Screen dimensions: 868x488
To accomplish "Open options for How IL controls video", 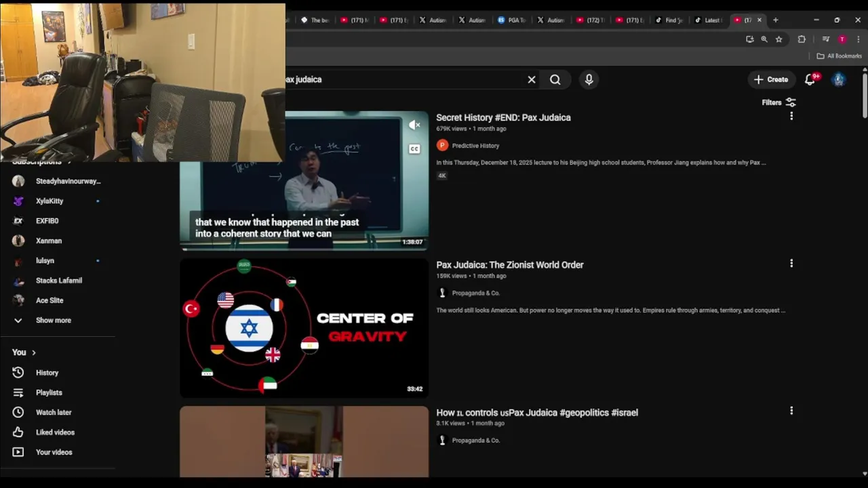I will [x=791, y=411].
